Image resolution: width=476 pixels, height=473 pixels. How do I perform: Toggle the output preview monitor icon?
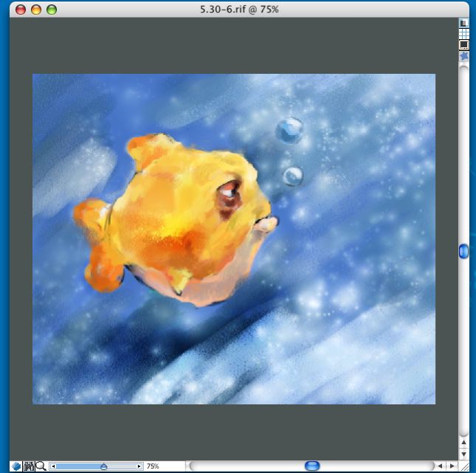click(x=463, y=45)
